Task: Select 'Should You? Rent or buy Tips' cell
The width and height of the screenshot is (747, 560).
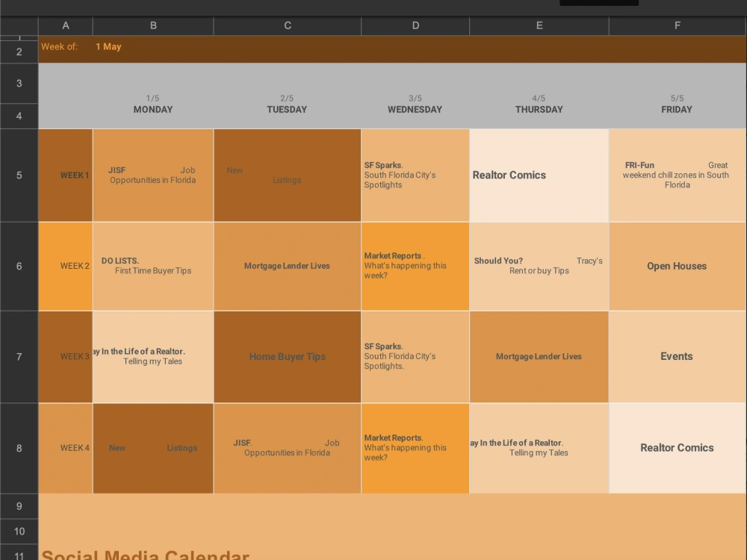Action: pyautogui.click(x=539, y=267)
